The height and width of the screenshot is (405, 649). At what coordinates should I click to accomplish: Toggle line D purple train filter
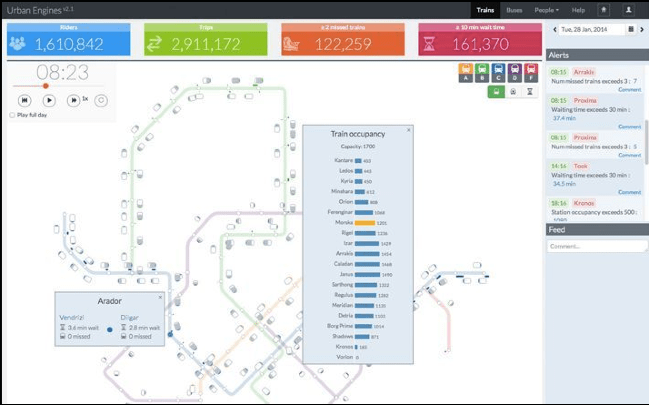[514, 73]
